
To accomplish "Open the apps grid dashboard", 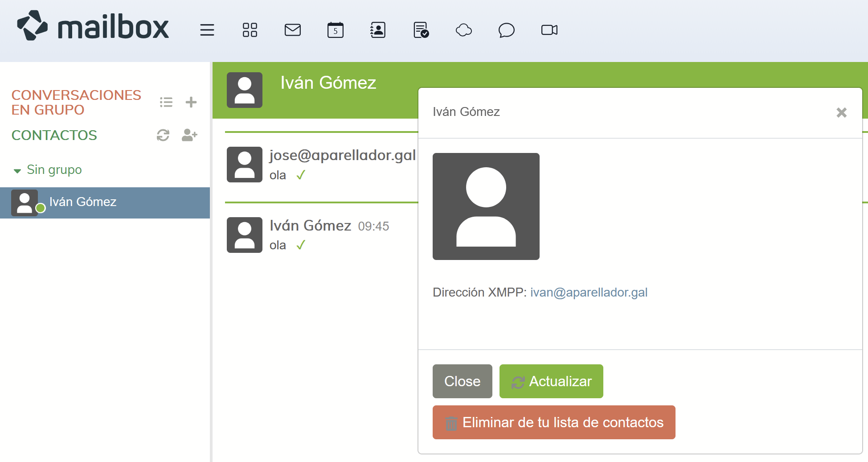I will pos(250,30).
